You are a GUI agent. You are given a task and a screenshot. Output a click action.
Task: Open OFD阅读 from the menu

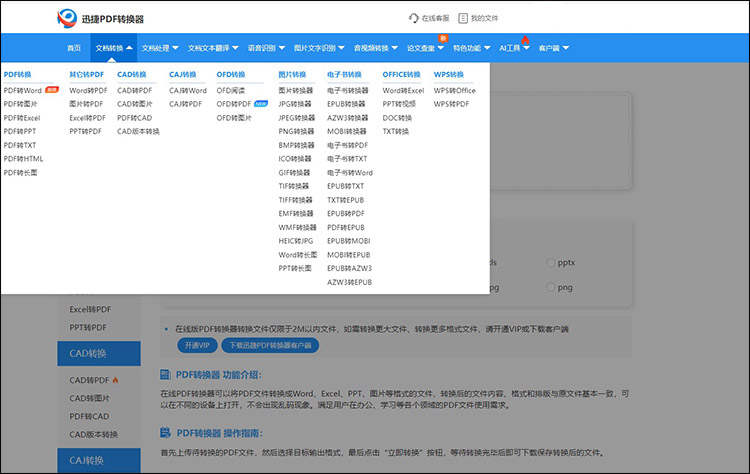point(231,90)
